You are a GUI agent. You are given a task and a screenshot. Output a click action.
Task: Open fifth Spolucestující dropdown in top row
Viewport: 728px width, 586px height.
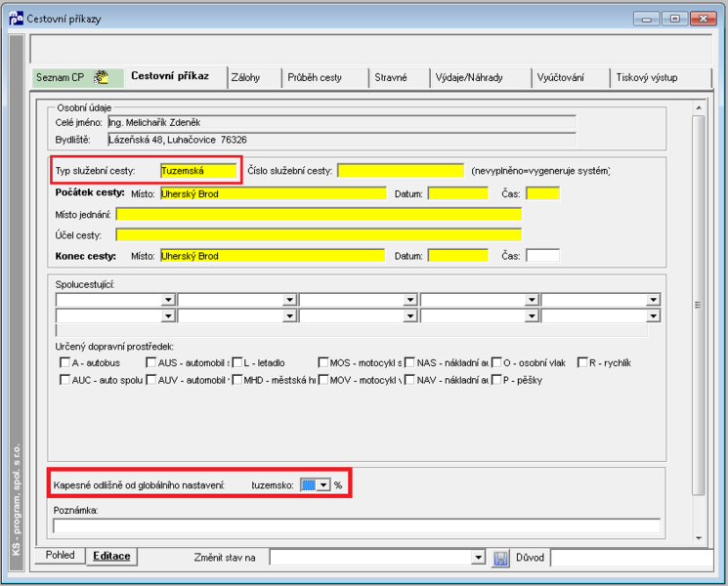[654, 300]
